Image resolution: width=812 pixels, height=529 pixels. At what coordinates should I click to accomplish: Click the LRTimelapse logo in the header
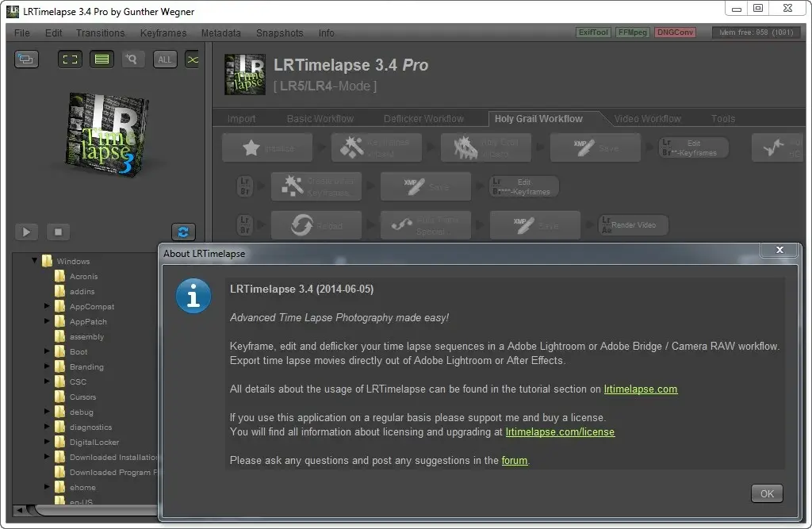(244, 74)
